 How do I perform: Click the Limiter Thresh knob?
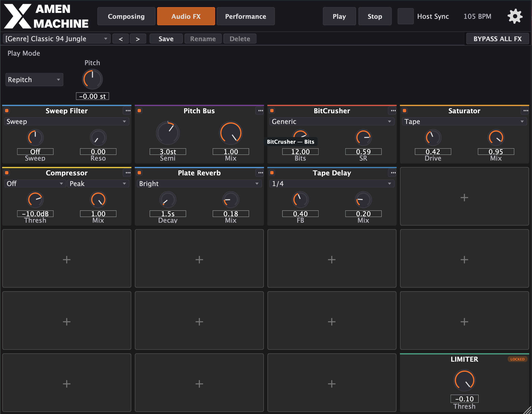[x=464, y=380]
